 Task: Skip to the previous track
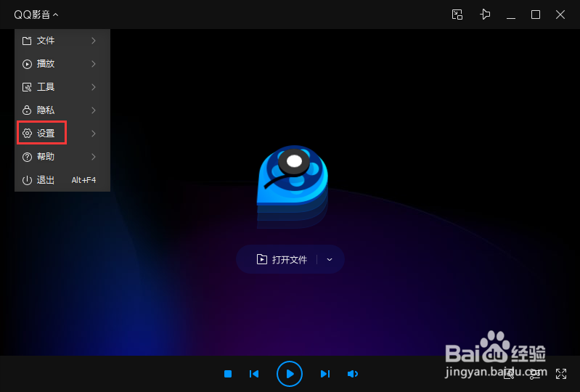[x=254, y=374]
